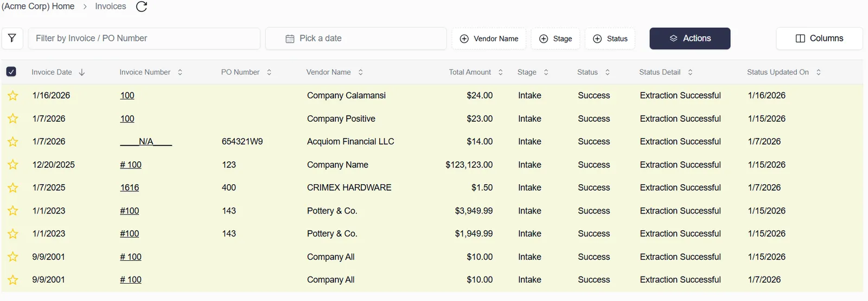Click the Company Calamansi vendor cell
The image size is (868, 301).
(346, 96)
